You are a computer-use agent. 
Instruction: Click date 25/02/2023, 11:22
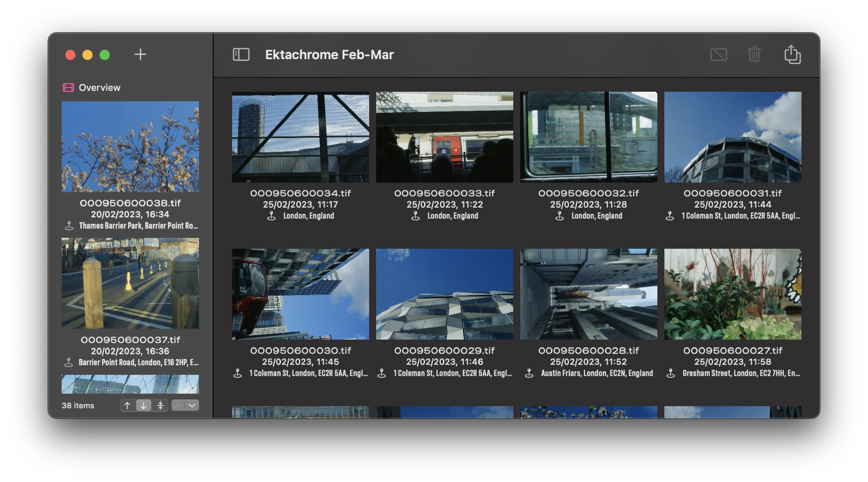[x=444, y=205]
